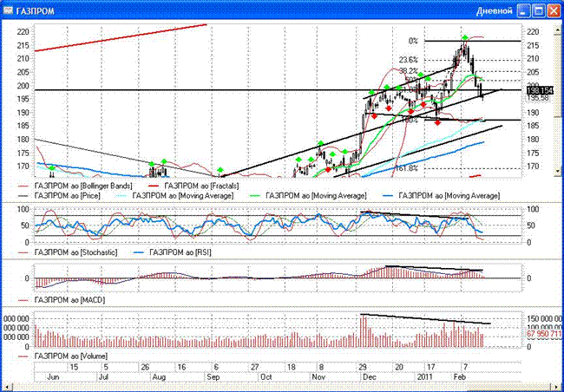The image size is (564, 392).
Task: Click the left arrow of the horizontal scrollbar
Action: coord(8,388)
